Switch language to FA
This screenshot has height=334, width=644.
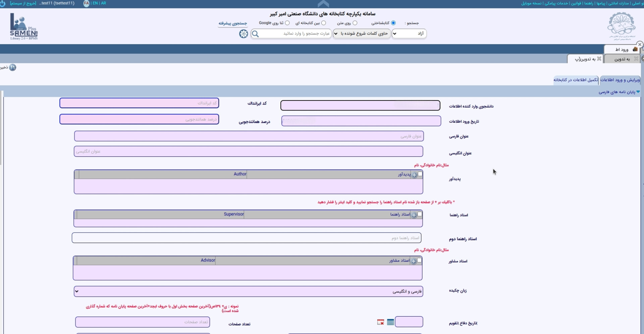tap(86, 3)
